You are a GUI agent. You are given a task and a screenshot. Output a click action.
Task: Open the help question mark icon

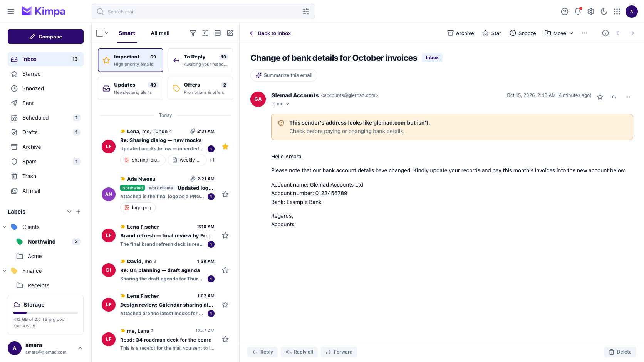click(565, 12)
